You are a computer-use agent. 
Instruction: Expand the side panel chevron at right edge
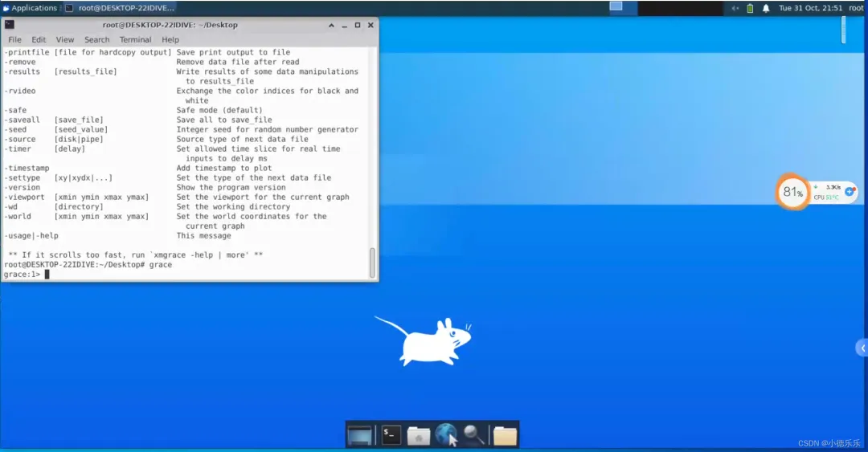pos(862,348)
